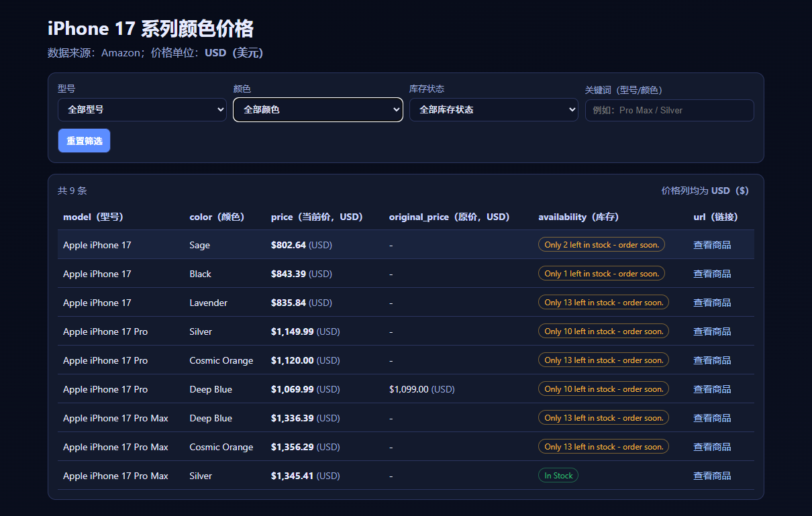
Task: Open the 全部型号 model dropdown
Action: pos(142,110)
